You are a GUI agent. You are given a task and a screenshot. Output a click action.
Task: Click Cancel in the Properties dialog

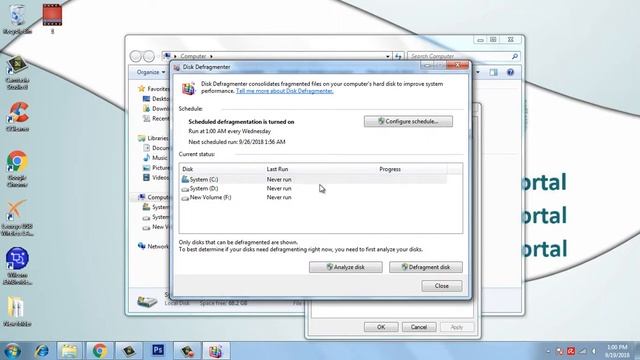click(x=419, y=327)
